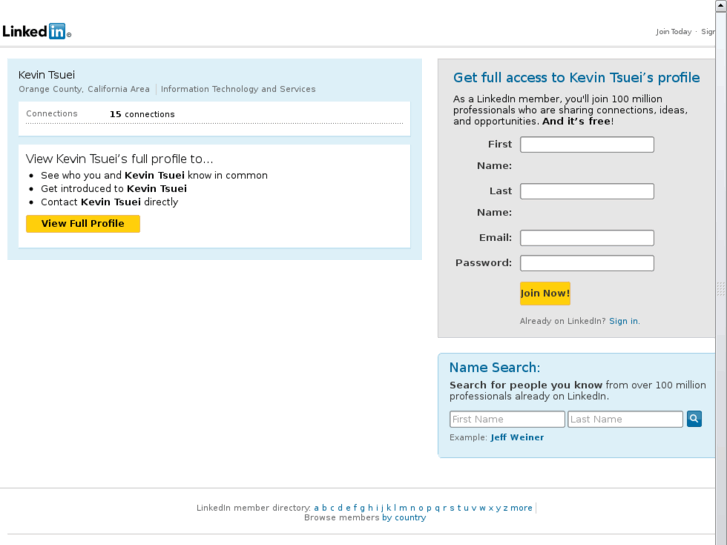
Task: Open member directory letter w
Action: click(482, 508)
